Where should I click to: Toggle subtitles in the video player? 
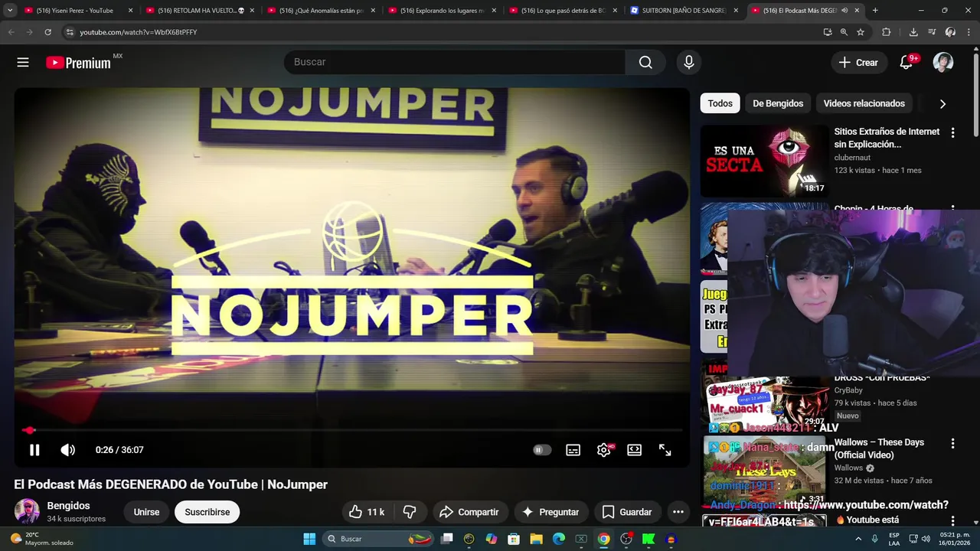point(573,450)
